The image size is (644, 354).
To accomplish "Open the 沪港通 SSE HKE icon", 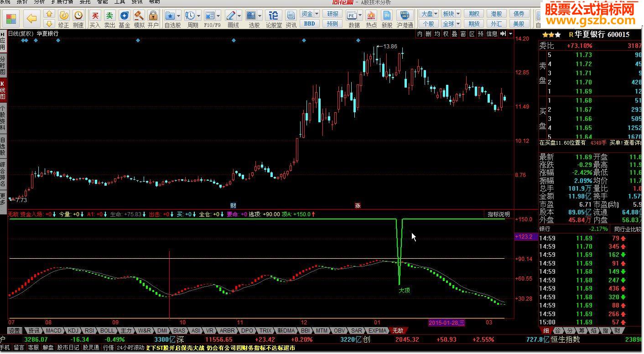I will click(405, 19).
